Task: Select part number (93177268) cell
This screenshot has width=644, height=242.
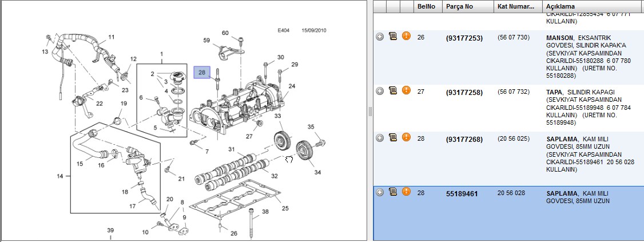Action: pyautogui.click(x=464, y=139)
